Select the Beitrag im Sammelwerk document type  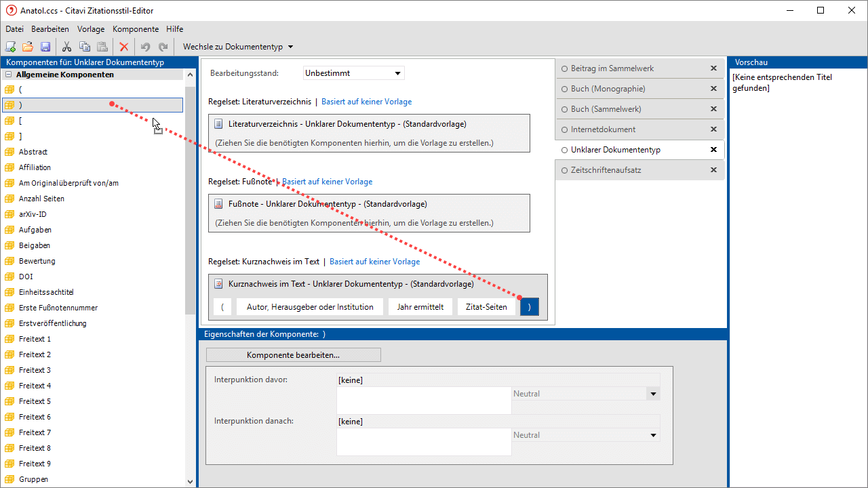point(564,68)
